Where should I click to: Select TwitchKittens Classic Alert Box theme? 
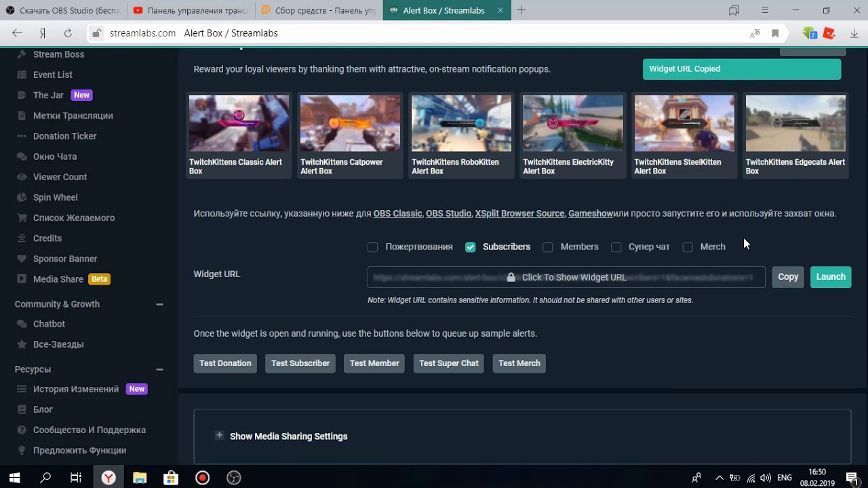click(239, 136)
